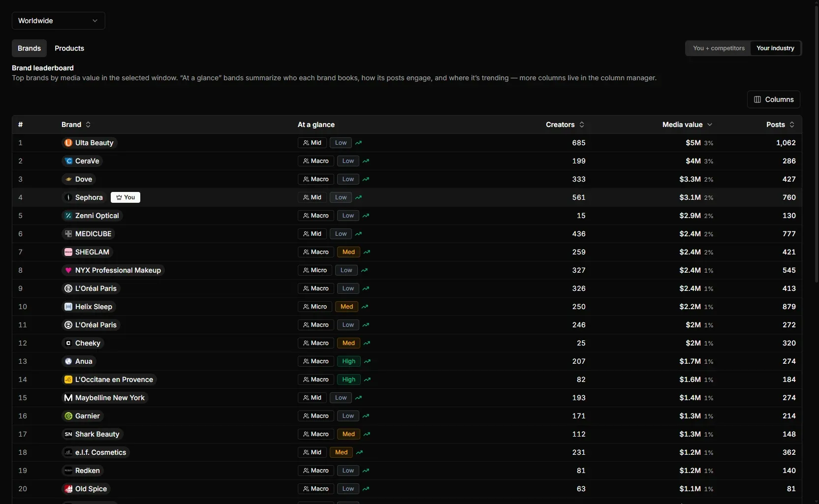Click the Ulta Beauty brand logo icon

pyautogui.click(x=68, y=143)
